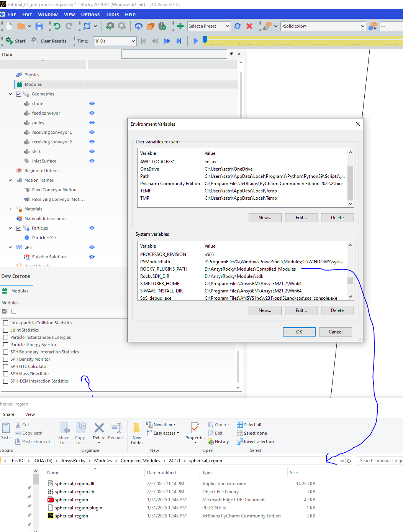The width and height of the screenshot is (403, 532).
Task: Click the Open project folder icon
Action: [x=21, y=26]
